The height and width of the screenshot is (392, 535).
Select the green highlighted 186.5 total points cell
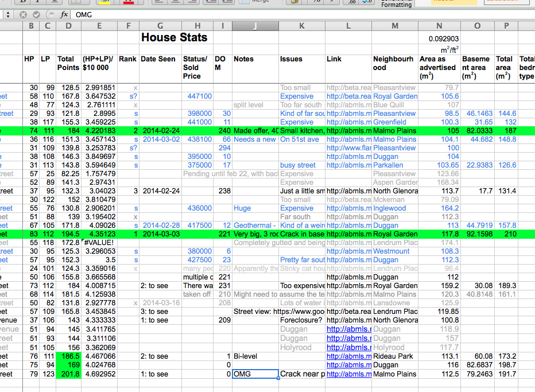(x=68, y=356)
